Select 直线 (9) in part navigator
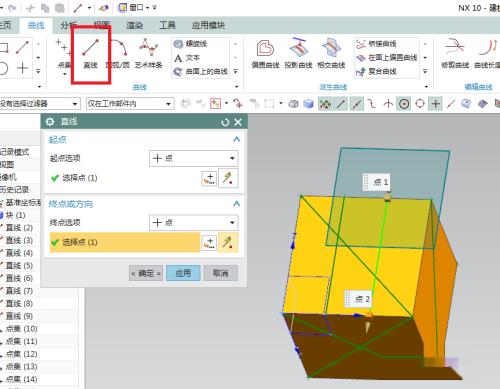 (x=17, y=316)
